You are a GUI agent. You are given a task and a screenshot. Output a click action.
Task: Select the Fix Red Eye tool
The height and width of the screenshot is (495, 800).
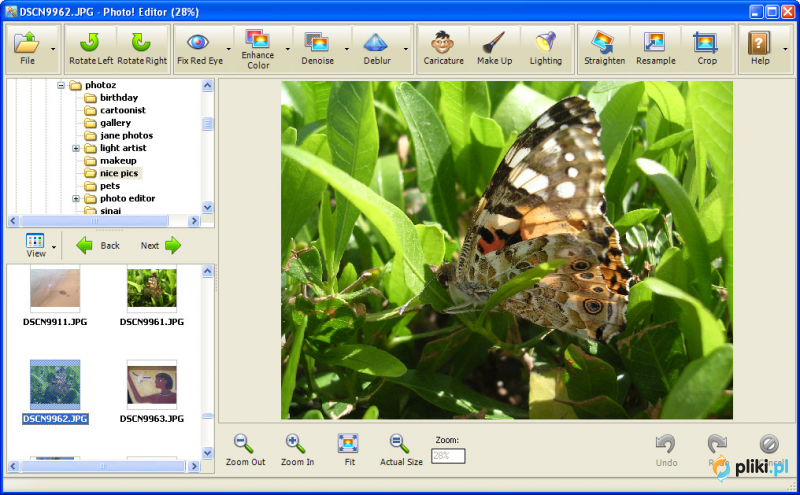pyautogui.click(x=199, y=48)
